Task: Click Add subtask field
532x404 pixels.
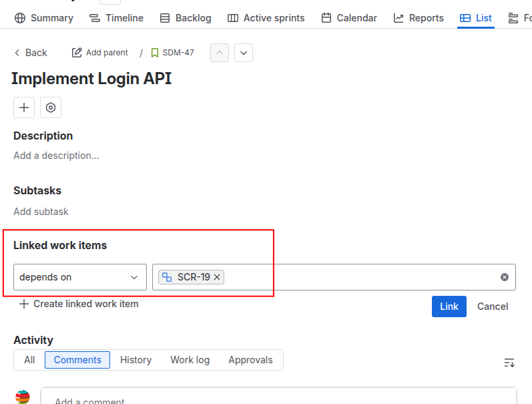Action: pos(41,212)
